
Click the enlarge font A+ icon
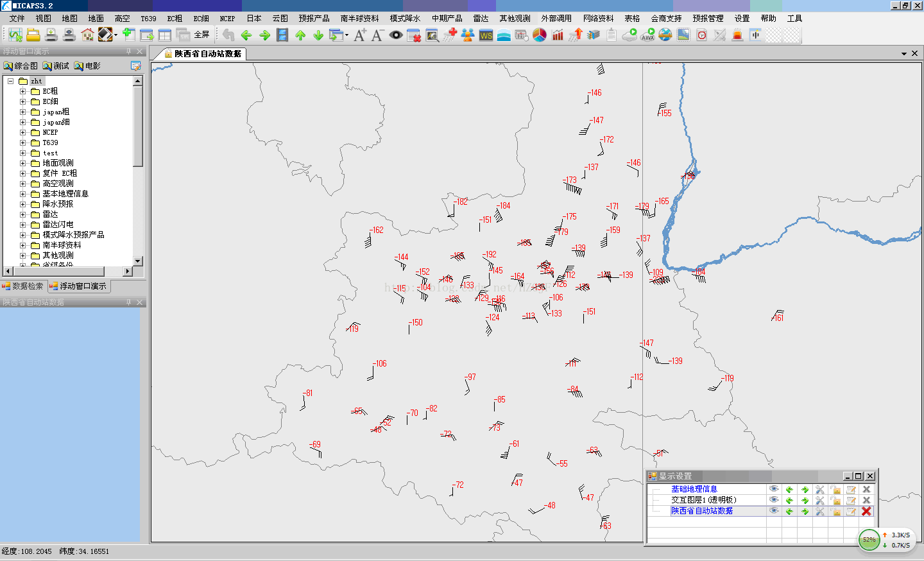coord(359,35)
